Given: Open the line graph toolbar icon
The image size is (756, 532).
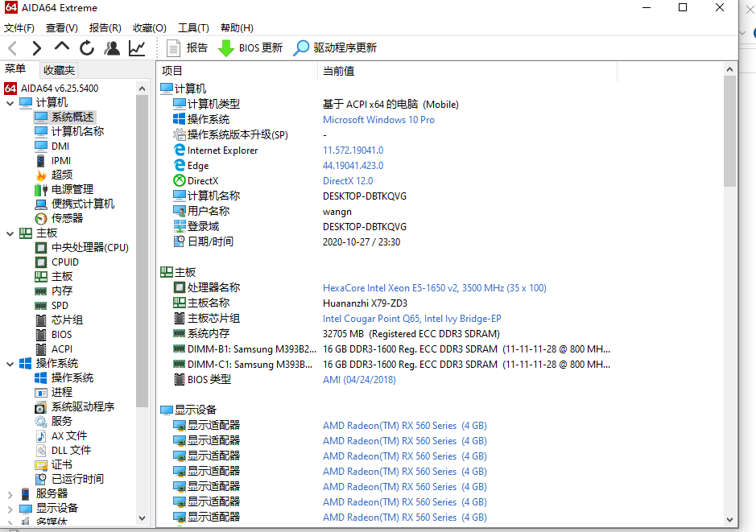Looking at the screenshot, I should (138, 47).
